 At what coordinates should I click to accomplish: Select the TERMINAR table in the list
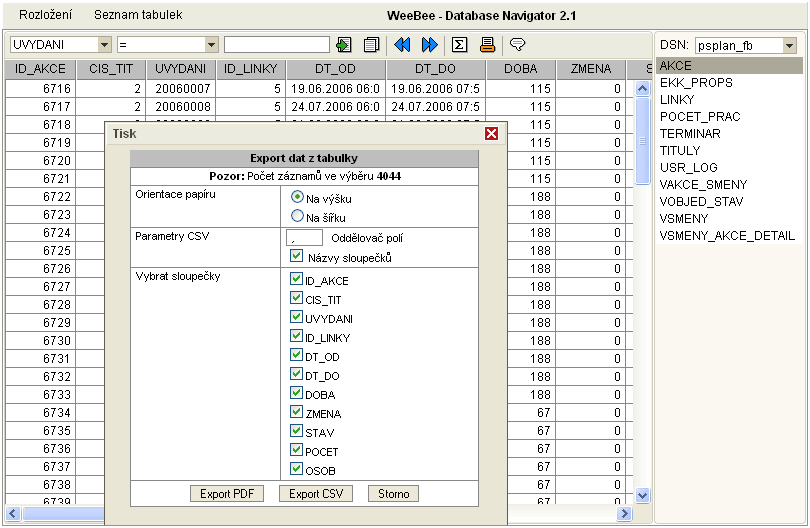click(689, 133)
